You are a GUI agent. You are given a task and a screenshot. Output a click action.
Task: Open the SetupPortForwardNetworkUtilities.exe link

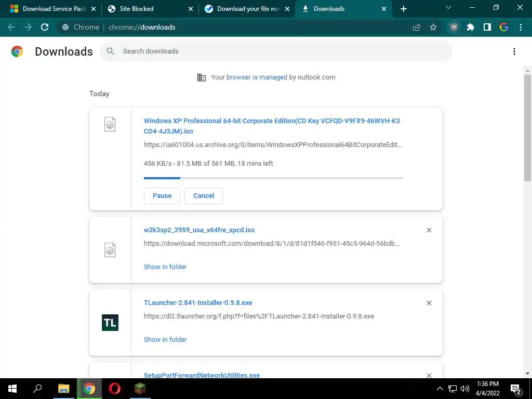pyautogui.click(x=202, y=375)
